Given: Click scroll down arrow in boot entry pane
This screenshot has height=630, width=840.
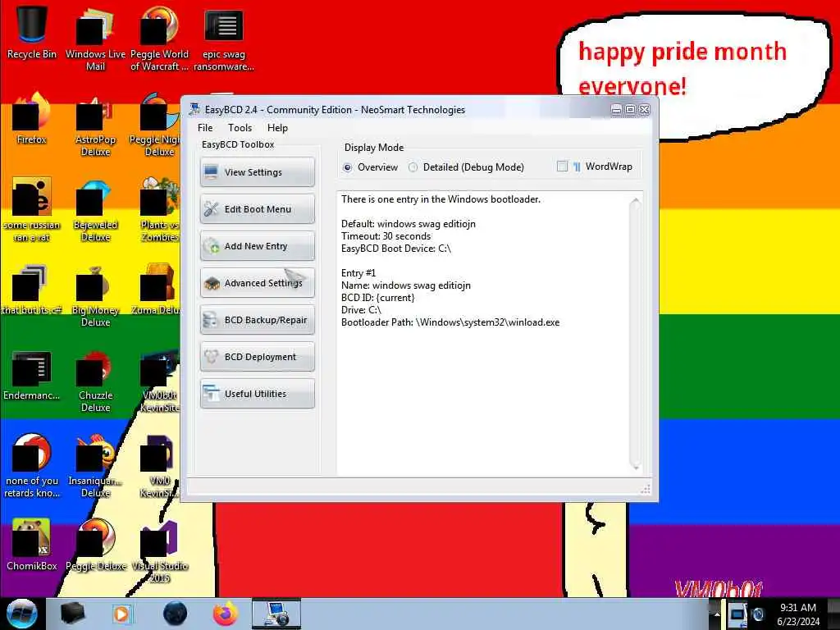Looking at the screenshot, I should [x=636, y=467].
